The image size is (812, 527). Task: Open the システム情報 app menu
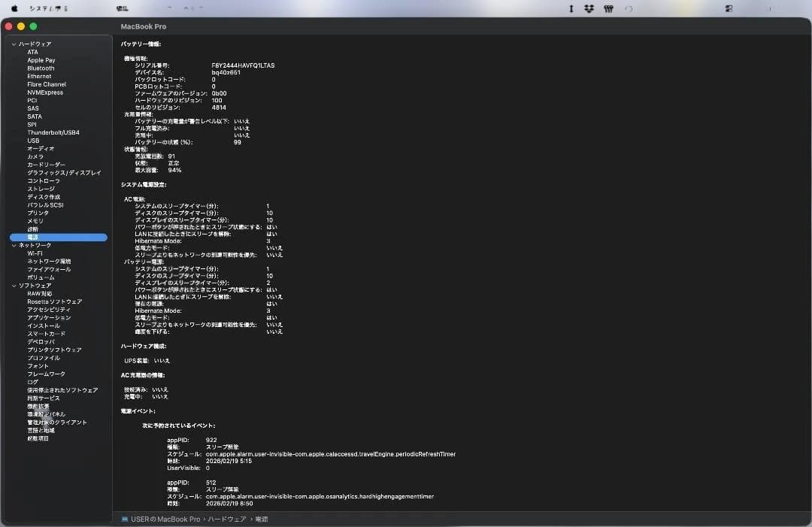[49, 8]
